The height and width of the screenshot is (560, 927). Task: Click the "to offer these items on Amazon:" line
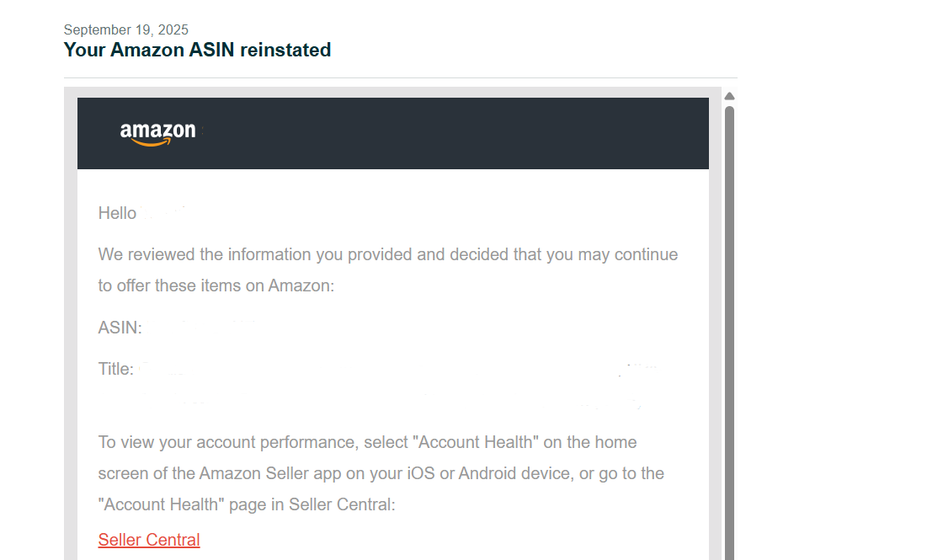click(x=216, y=285)
